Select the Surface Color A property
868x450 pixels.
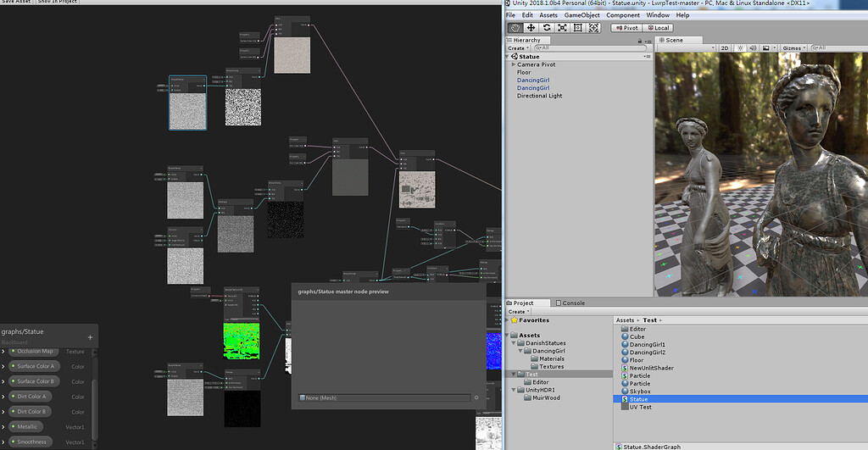click(35, 366)
